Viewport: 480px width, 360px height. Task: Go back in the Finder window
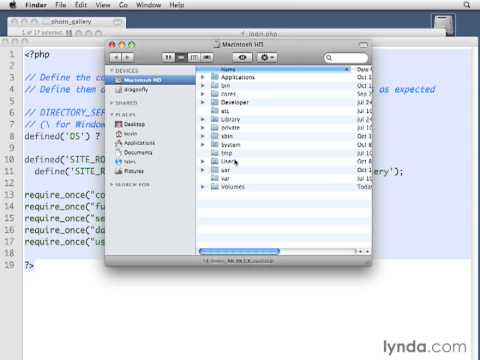pos(116,58)
